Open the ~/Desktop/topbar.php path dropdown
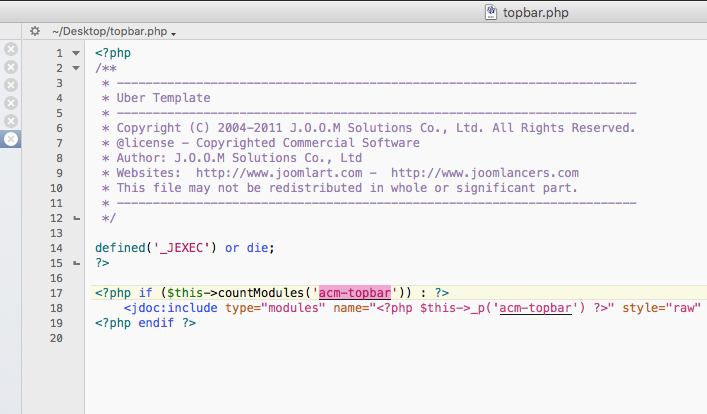707x414 pixels. 114,32
